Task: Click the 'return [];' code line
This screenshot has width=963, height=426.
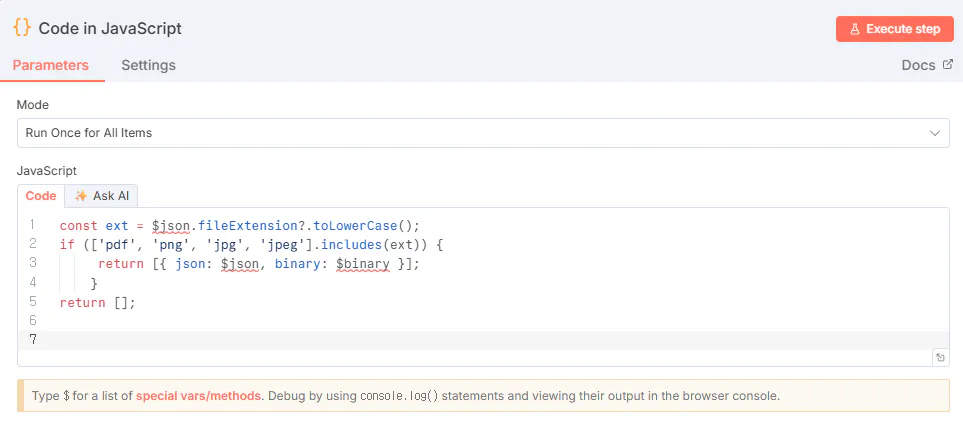Action: pos(97,302)
